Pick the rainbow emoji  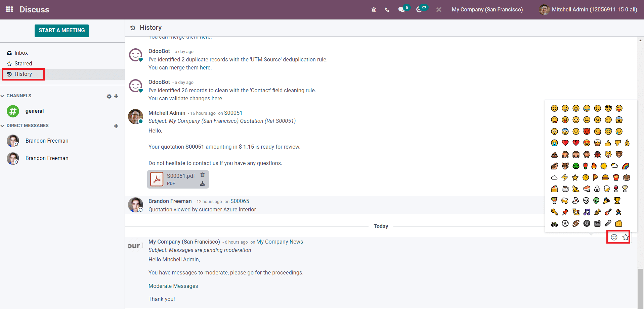click(x=625, y=166)
